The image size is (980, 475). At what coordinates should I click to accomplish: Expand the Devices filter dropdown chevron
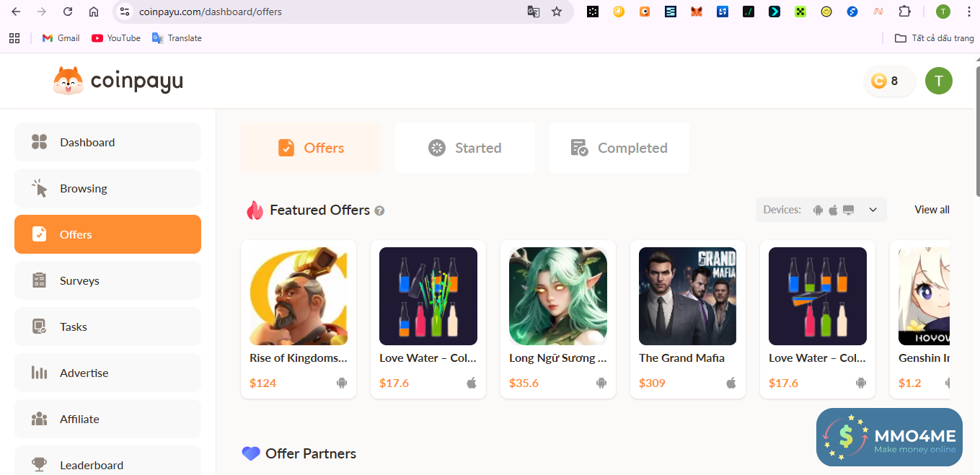873,210
